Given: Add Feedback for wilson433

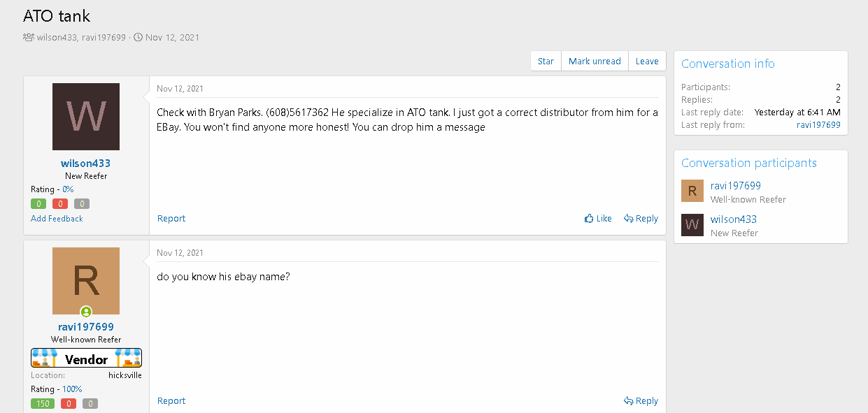Looking at the screenshot, I should pyautogui.click(x=57, y=219).
